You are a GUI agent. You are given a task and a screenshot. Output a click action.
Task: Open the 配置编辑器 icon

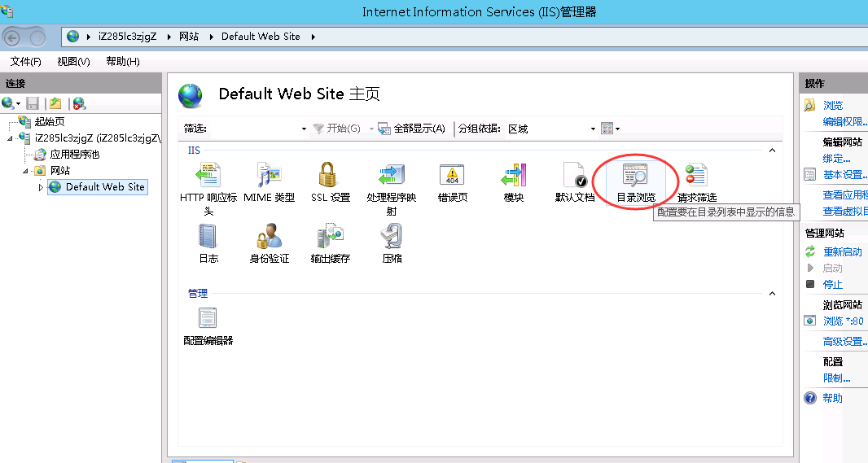(x=208, y=319)
